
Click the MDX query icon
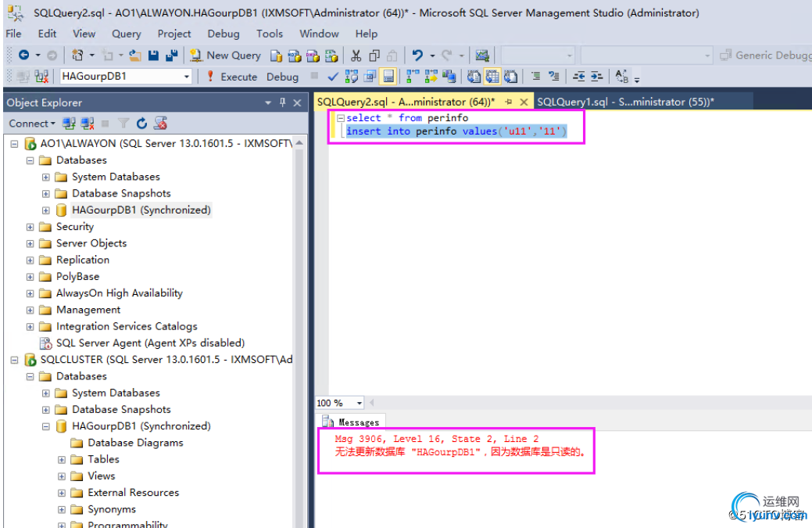pos(294,56)
